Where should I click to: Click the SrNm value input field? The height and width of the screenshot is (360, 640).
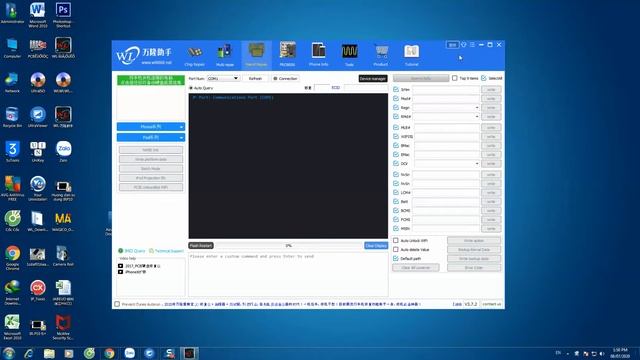(446, 89)
